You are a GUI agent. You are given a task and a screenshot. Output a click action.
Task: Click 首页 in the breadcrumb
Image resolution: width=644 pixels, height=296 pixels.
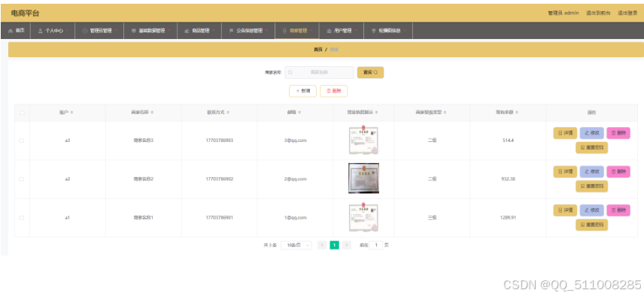(318, 50)
